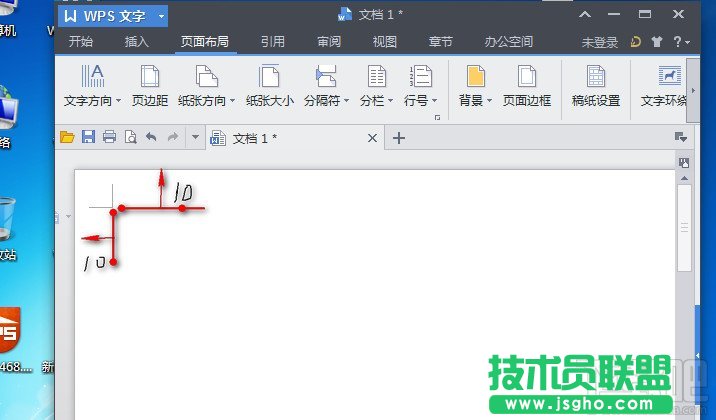Print the document using printer icon
This screenshot has width=716, height=420.
tap(110, 137)
